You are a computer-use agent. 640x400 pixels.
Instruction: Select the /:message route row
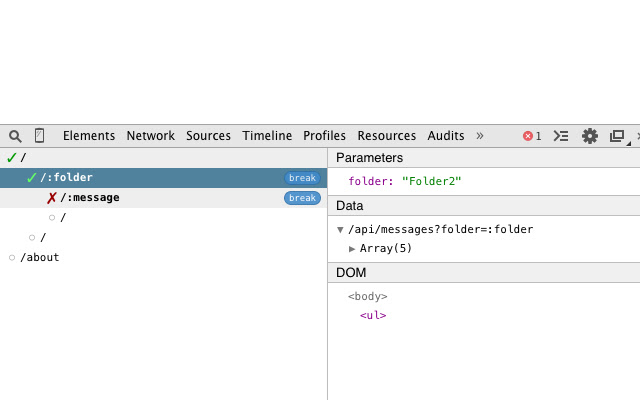coord(90,198)
